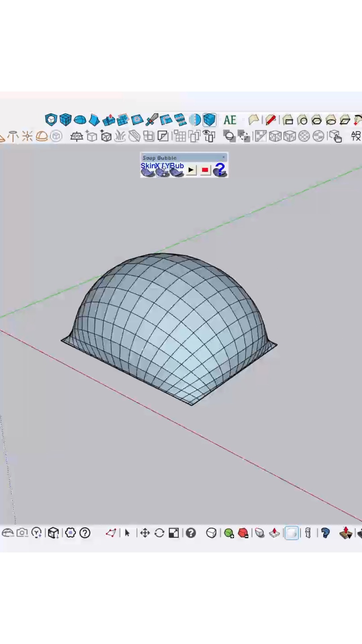Click the blue box with red arrow icon
The image size is (362, 644).
(x=109, y=120)
